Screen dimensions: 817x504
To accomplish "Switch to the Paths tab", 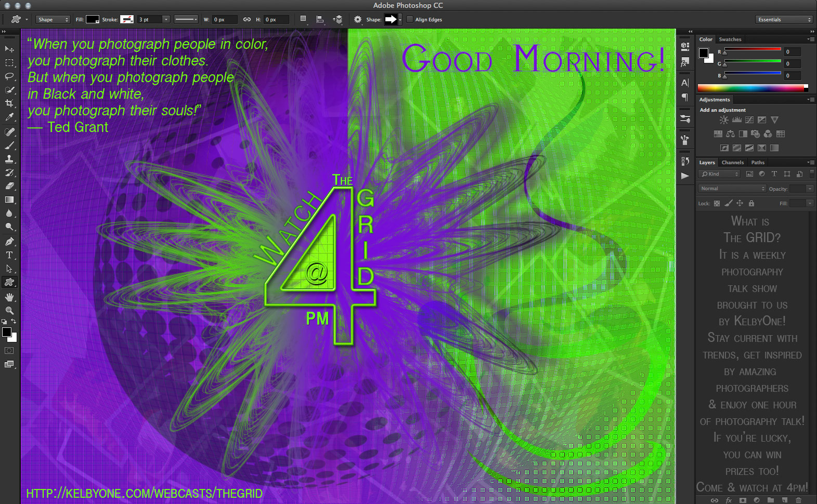I will (758, 163).
